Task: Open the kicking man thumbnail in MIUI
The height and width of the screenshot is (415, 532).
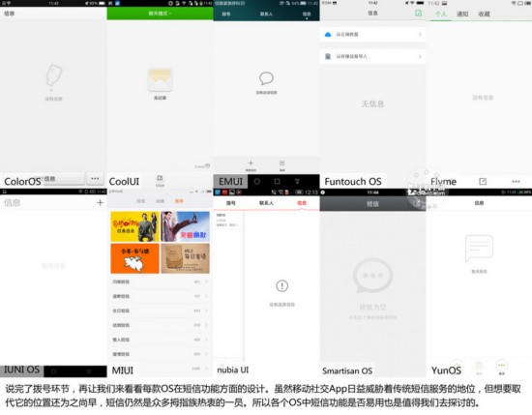Action: [186, 226]
